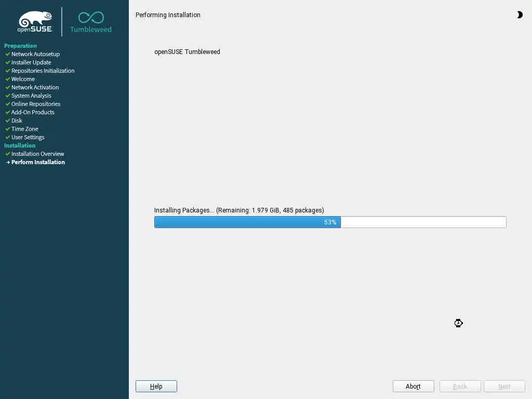Select Network Activation step

click(x=35, y=87)
